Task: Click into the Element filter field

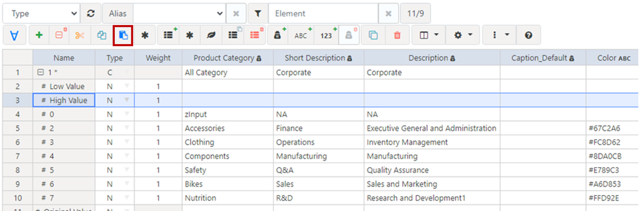Action: tap(323, 14)
